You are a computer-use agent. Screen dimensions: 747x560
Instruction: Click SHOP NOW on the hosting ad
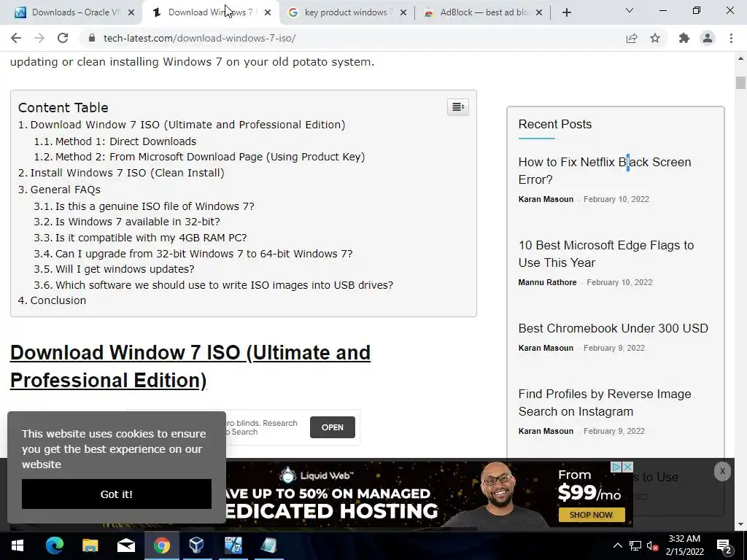point(591,515)
